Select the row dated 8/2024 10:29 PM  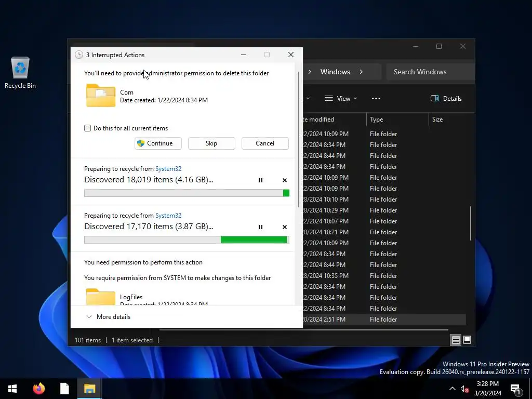pos(384,210)
